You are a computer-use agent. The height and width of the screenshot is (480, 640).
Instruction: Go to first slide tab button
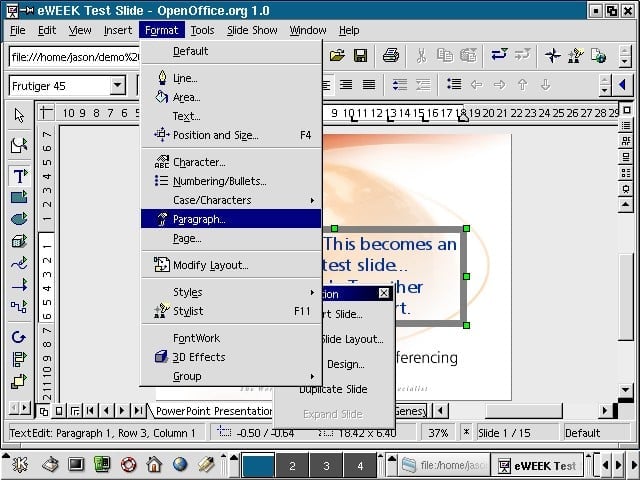[91, 411]
